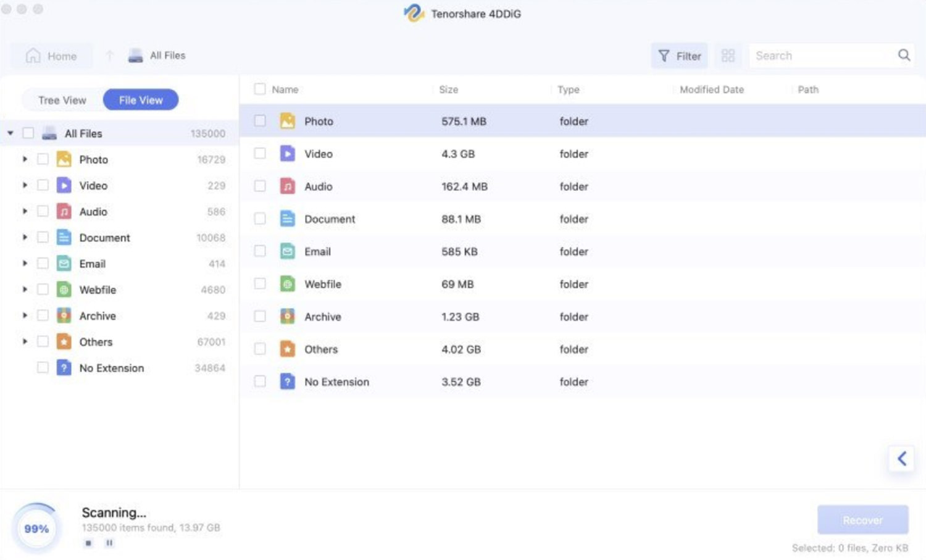Collapse the All Files tree node

[10, 133]
